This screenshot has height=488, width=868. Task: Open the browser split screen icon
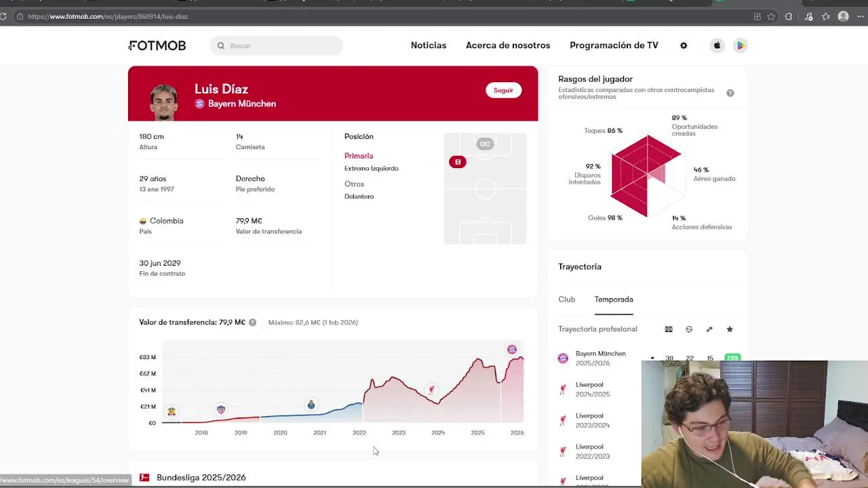(757, 16)
